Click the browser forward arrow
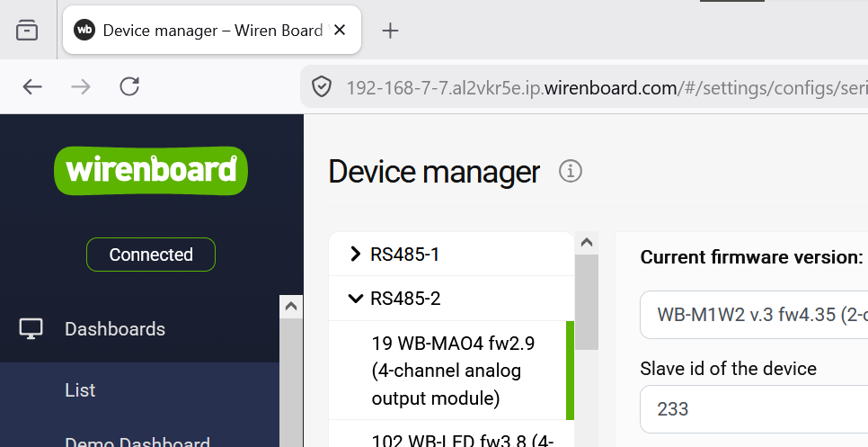The height and width of the screenshot is (447, 868). [81, 86]
